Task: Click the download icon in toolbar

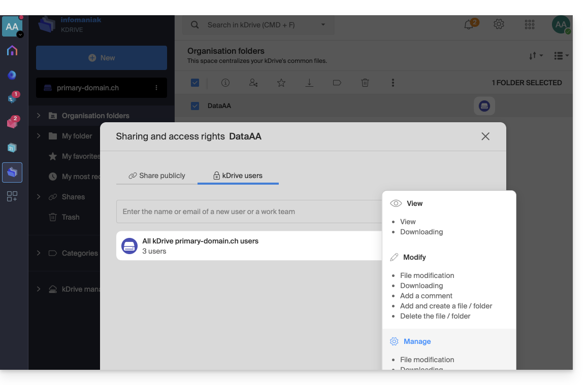Action: pyautogui.click(x=309, y=83)
